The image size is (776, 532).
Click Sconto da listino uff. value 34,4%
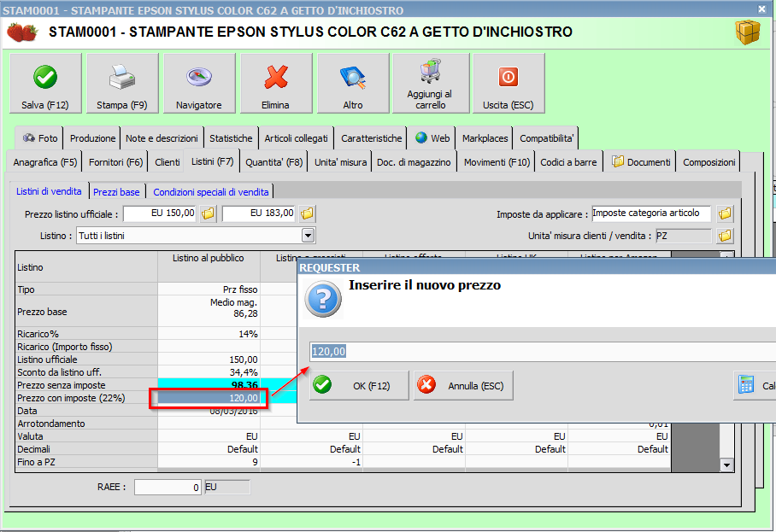[x=209, y=372]
